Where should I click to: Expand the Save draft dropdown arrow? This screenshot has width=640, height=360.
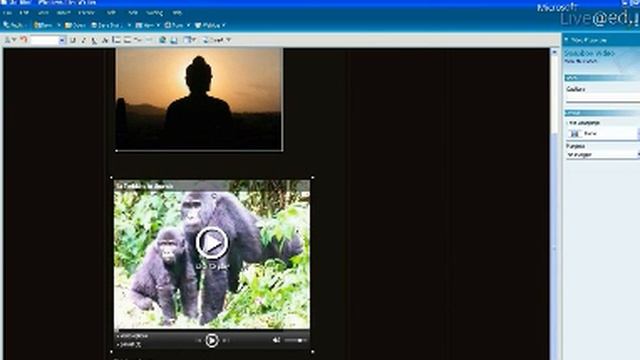[129, 25]
